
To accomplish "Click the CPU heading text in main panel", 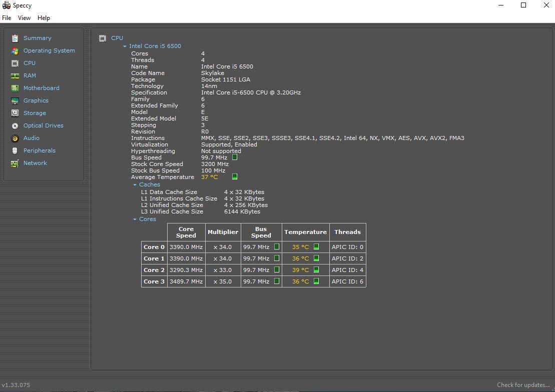I will (117, 38).
